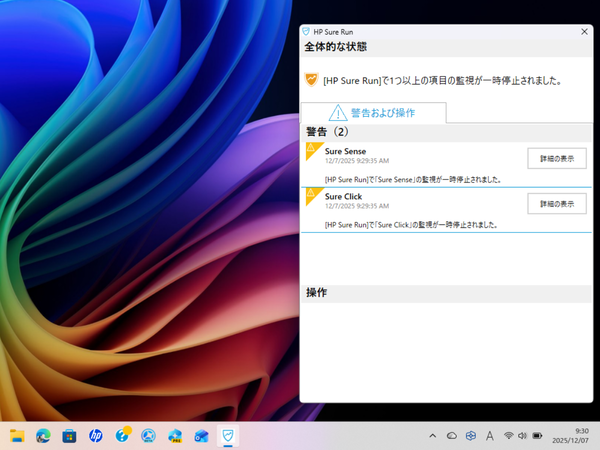Viewport: 600px width, 450px height.
Task: Click the Sure Sense monitoring paused message
Action: tap(413, 179)
